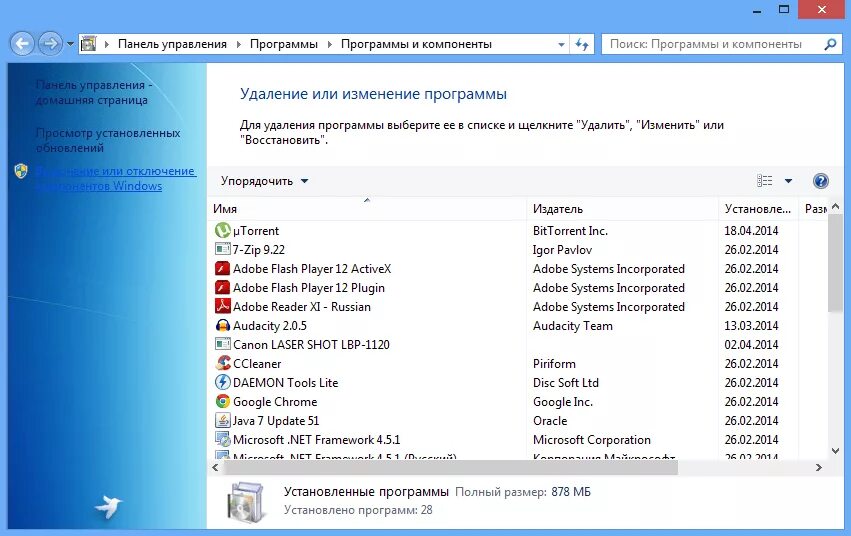Click scroll left arrow of program list
The height and width of the screenshot is (536, 851).
pyautogui.click(x=215, y=467)
